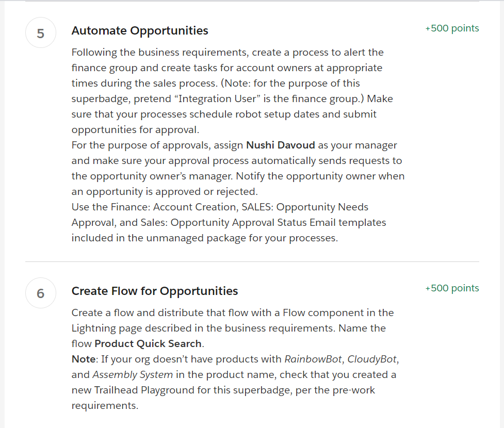Viewport: 504px width, 428px height.
Task: Select the Automate Opportunities heading
Action: click(x=140, y=30)
